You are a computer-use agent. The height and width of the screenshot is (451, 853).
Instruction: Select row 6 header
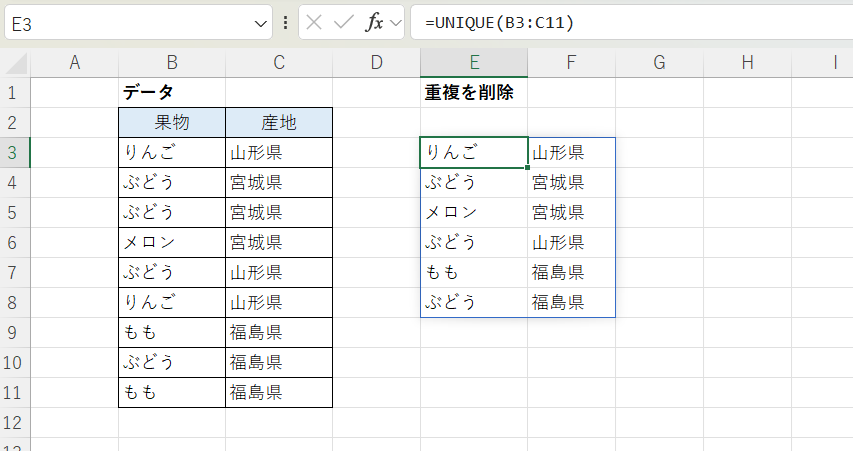tap(15, 242)
